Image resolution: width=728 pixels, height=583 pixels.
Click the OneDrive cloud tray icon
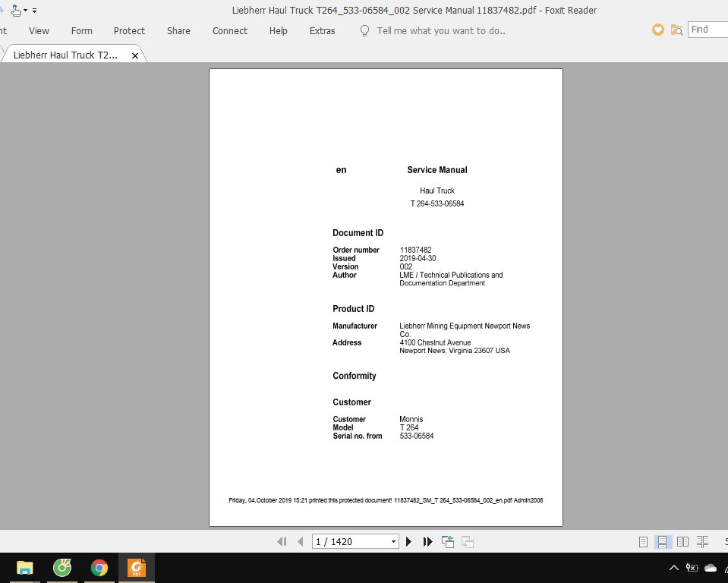tap(711, 568)
